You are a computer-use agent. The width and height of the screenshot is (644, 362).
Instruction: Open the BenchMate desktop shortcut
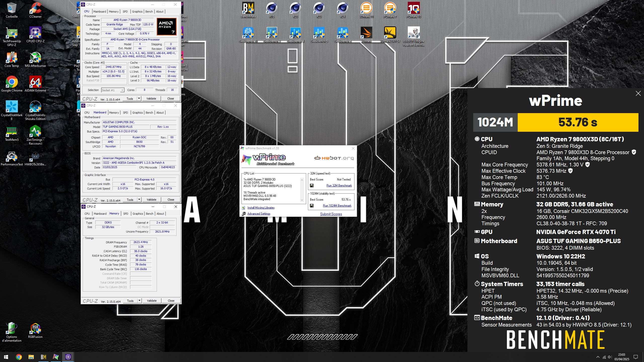[248, 10]
